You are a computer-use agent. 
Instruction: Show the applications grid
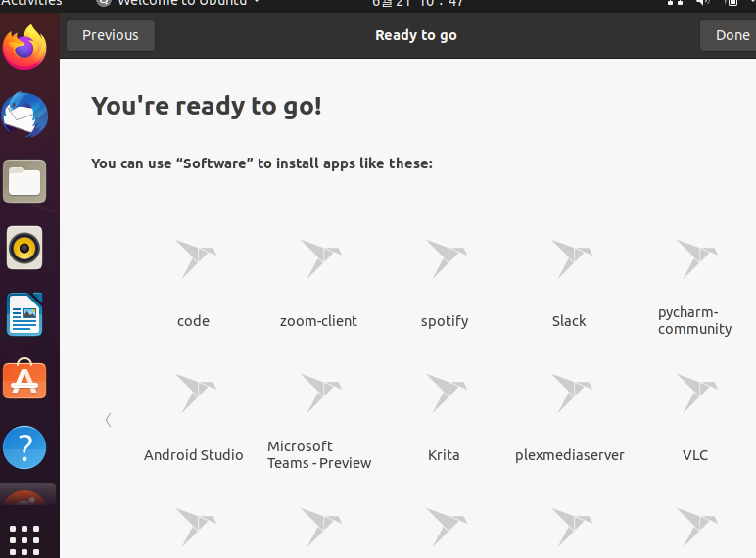(x=24, y=539)
